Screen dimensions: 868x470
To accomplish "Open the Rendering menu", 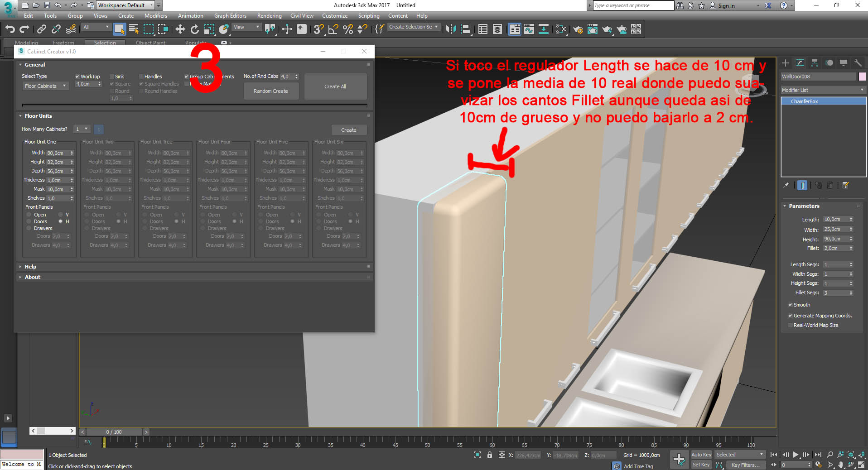I will coord(269,16).
